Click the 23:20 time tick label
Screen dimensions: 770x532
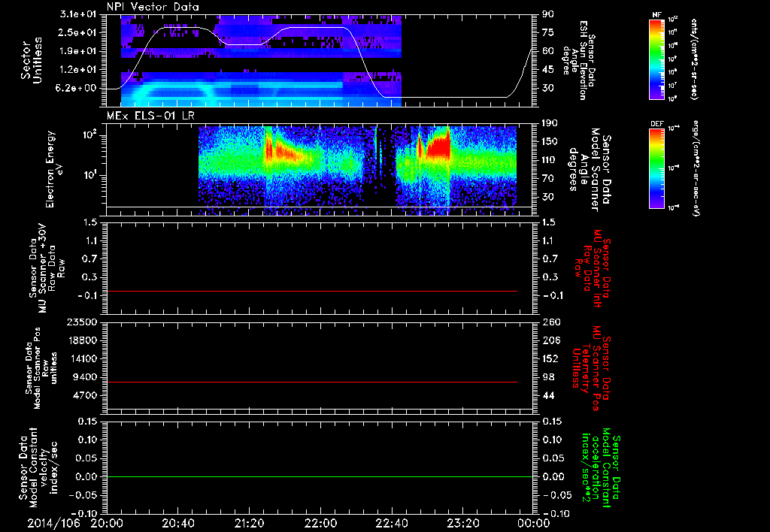click(462, 523)
